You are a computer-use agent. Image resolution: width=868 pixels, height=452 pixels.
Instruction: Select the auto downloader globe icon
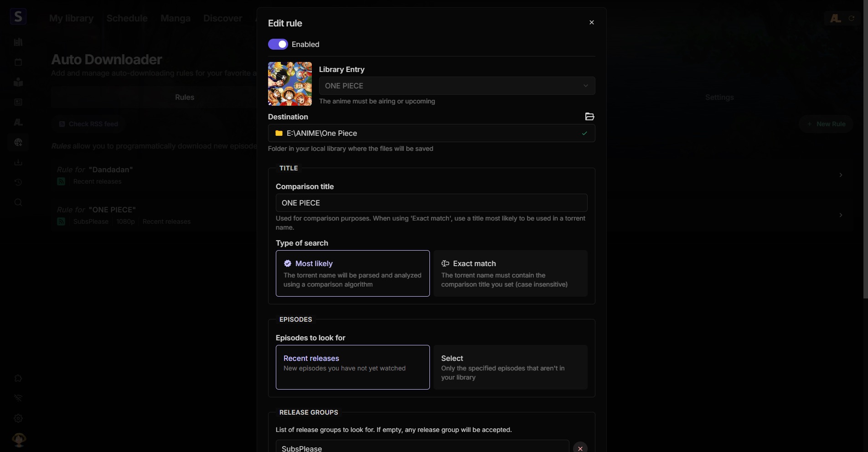coord(18,143)
